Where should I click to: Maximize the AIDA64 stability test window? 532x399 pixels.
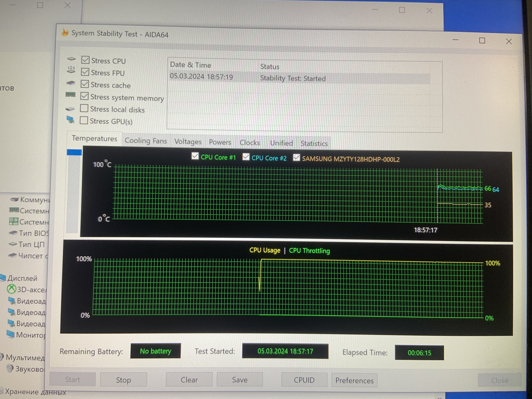pos(482,40)
